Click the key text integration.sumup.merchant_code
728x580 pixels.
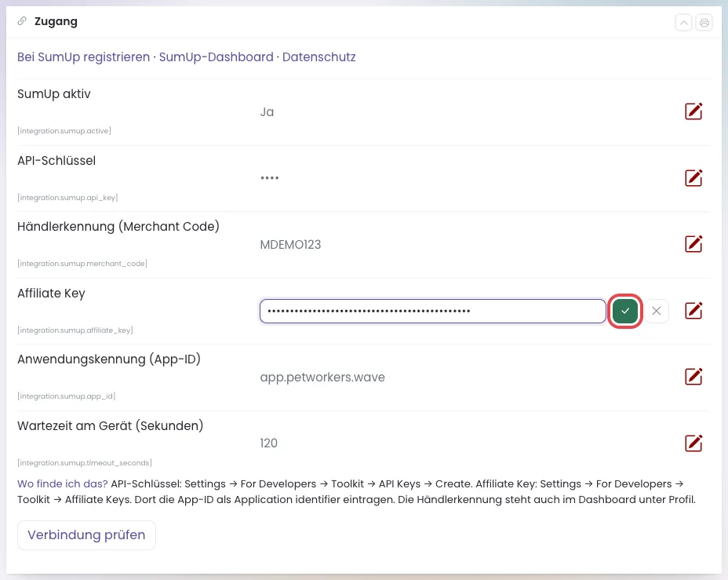coord(82,264)
